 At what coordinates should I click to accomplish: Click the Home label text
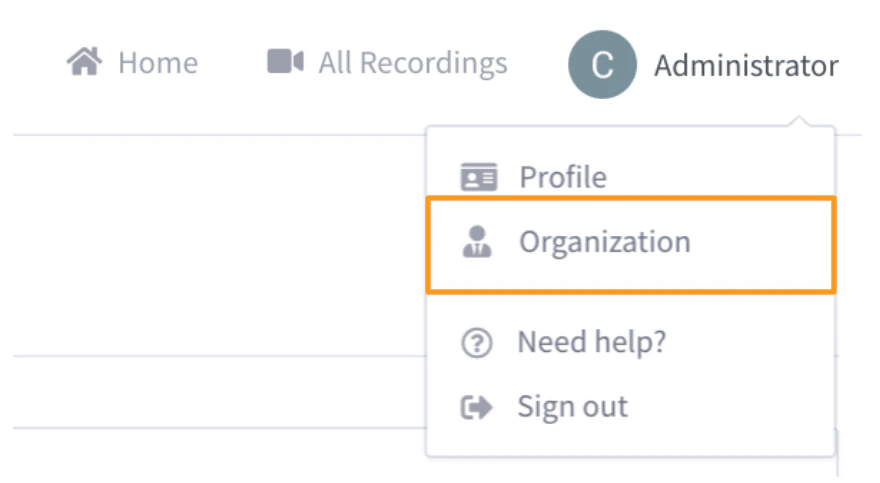click(x=157, y=64)
